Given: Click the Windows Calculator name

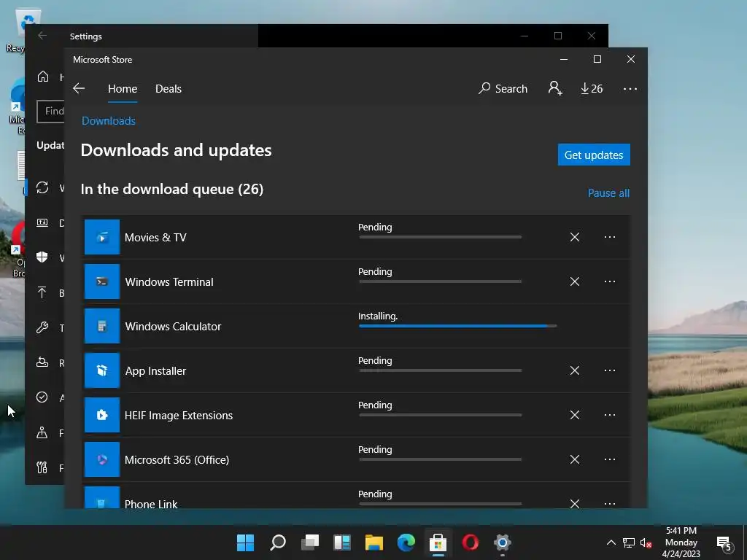Looking at the screenshot, I should click(173, 327).
